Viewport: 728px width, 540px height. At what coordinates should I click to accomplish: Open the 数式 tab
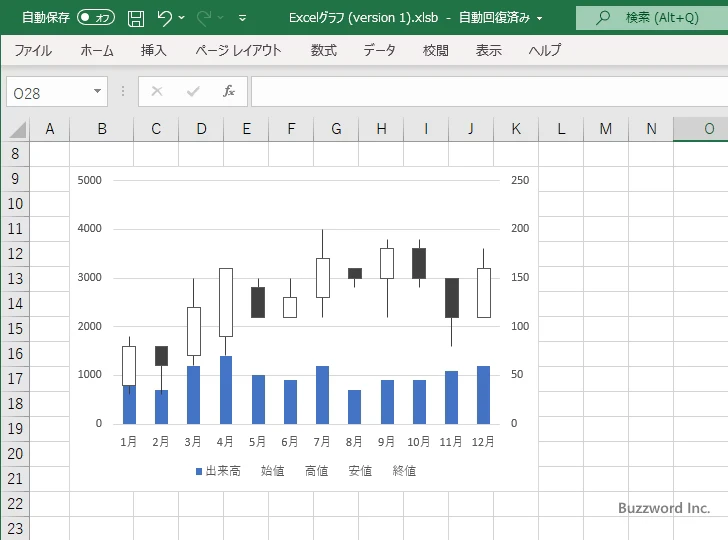324,50
